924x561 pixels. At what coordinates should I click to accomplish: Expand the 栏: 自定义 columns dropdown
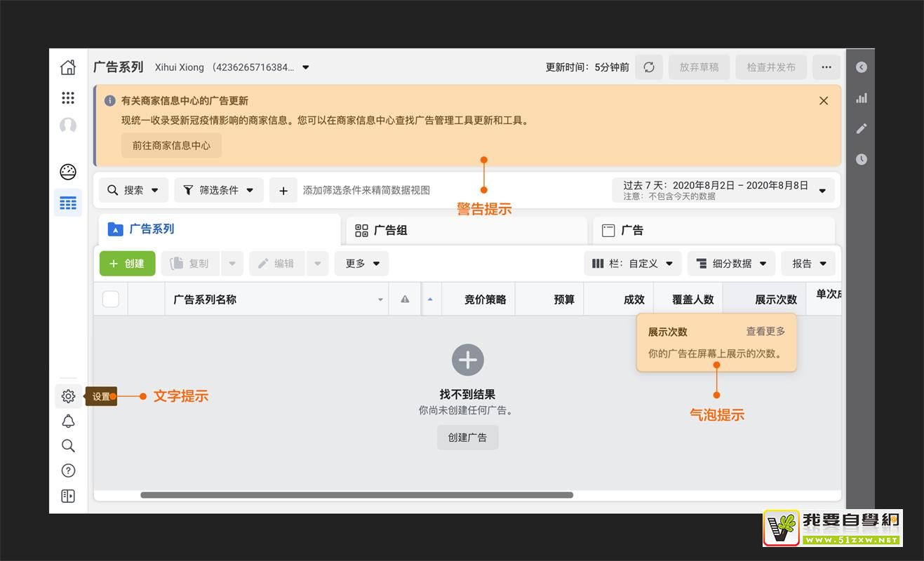632,264
